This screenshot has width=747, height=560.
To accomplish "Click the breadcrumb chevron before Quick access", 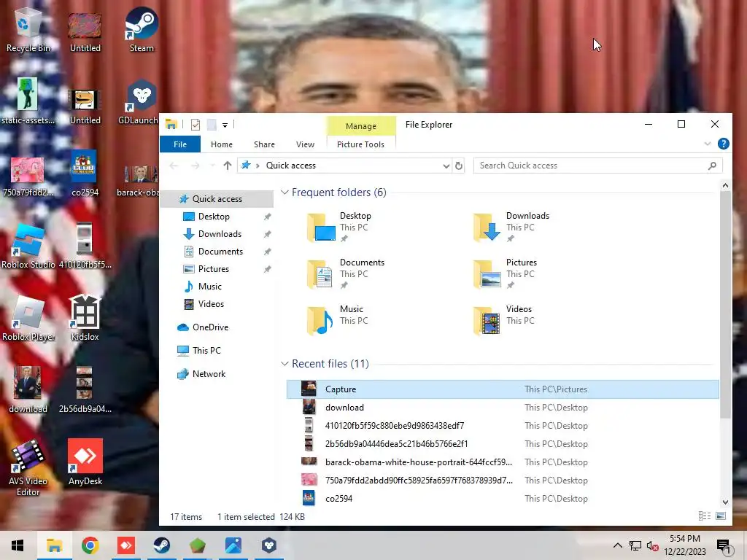I will click(258, 166).
